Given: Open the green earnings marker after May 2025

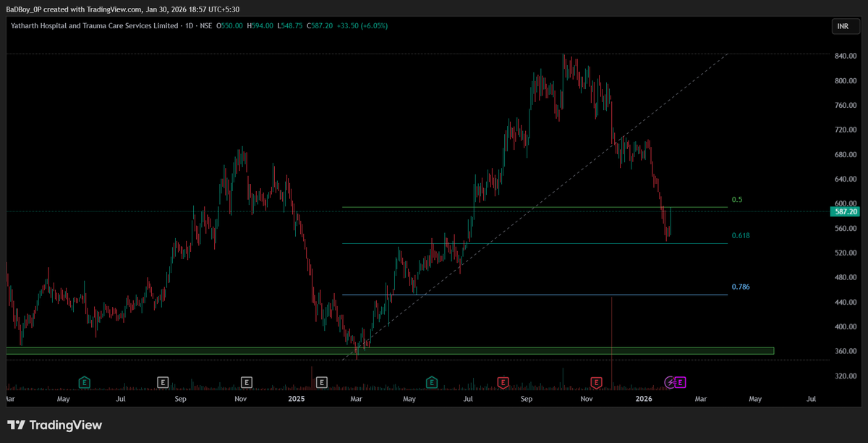Looking at the screenshot, I should (432, 381).
